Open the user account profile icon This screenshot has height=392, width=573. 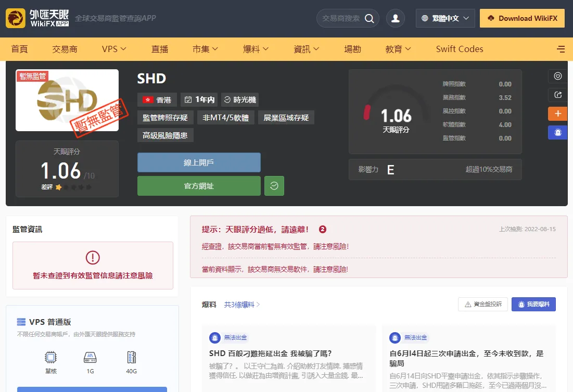pyautogui.click(x=396, y=18)
